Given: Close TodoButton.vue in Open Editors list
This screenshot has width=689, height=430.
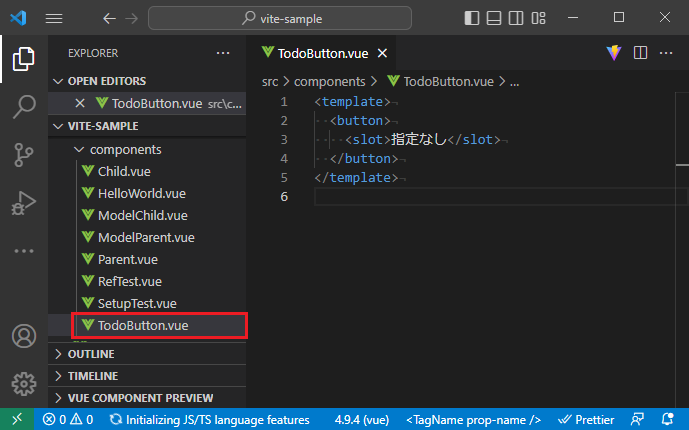Looking at the screenshot, I should [x=80, y=103].
